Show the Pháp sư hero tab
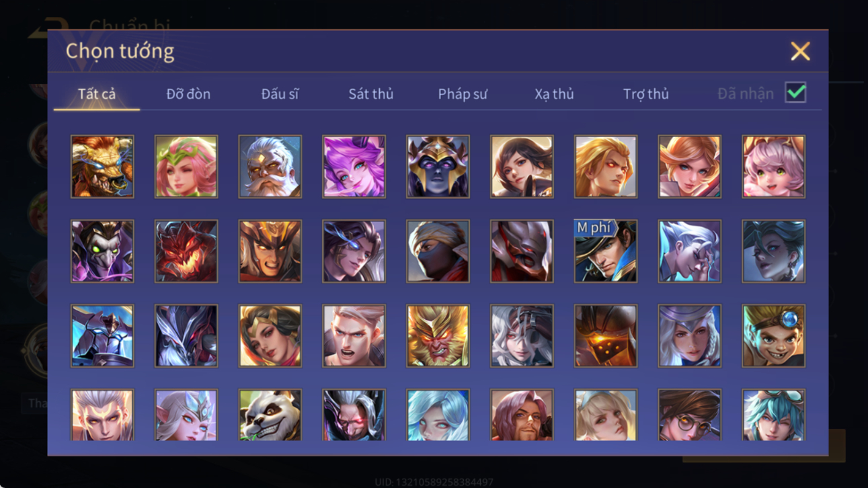The image size is (868, 488). point(463,94)
